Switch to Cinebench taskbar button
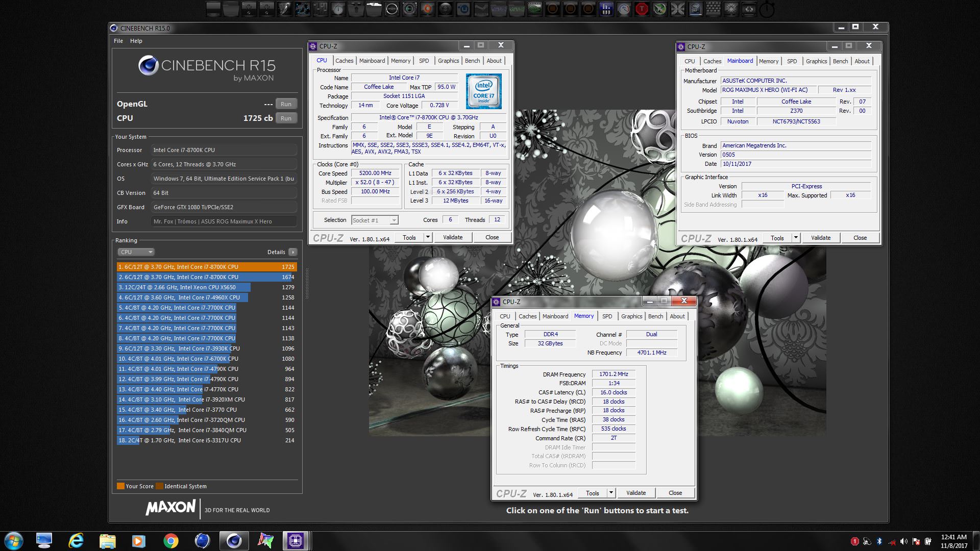Screen dimensions: 980x551 coord(234,541)
